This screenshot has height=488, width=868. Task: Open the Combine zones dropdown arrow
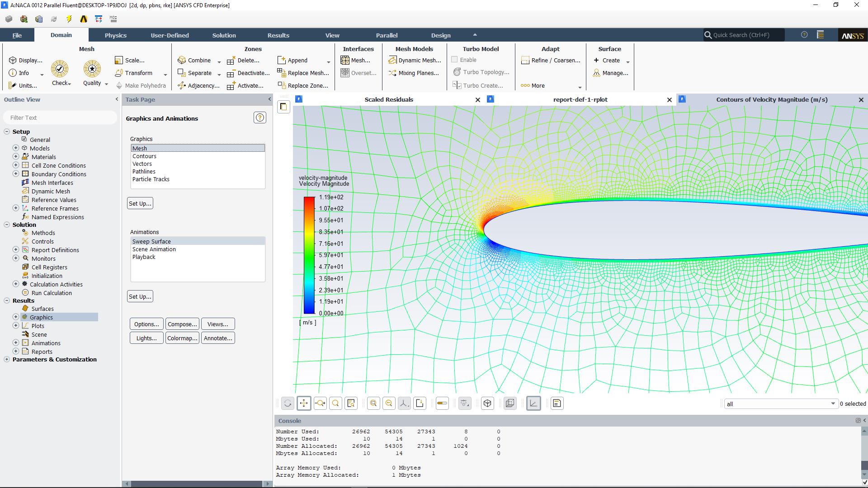[x=219, y=62]
